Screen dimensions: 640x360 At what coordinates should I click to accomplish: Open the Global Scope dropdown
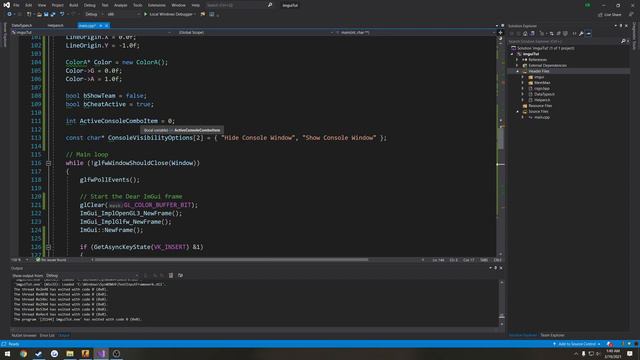(256, 32)
